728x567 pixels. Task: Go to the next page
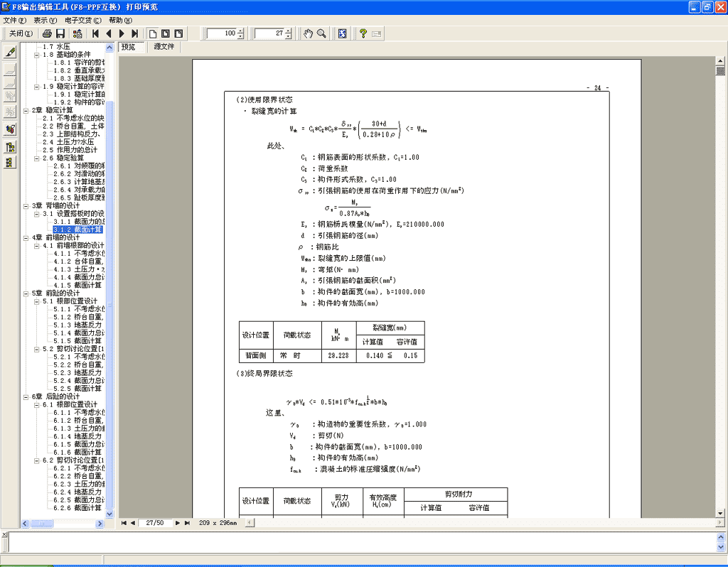tap(122, 33)
